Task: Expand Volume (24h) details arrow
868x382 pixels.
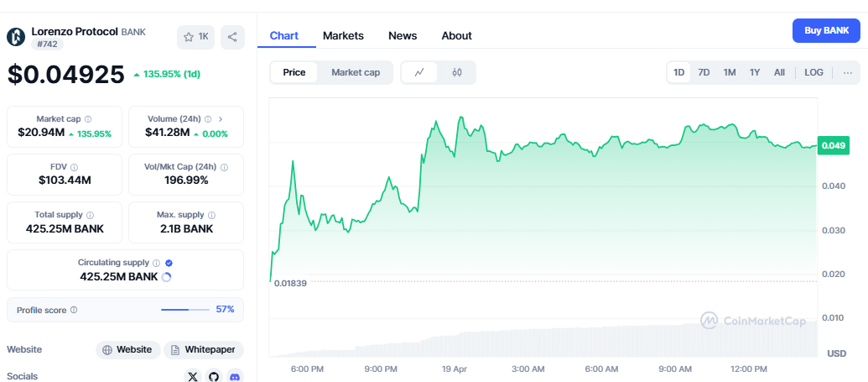Action: click(220, 119)
